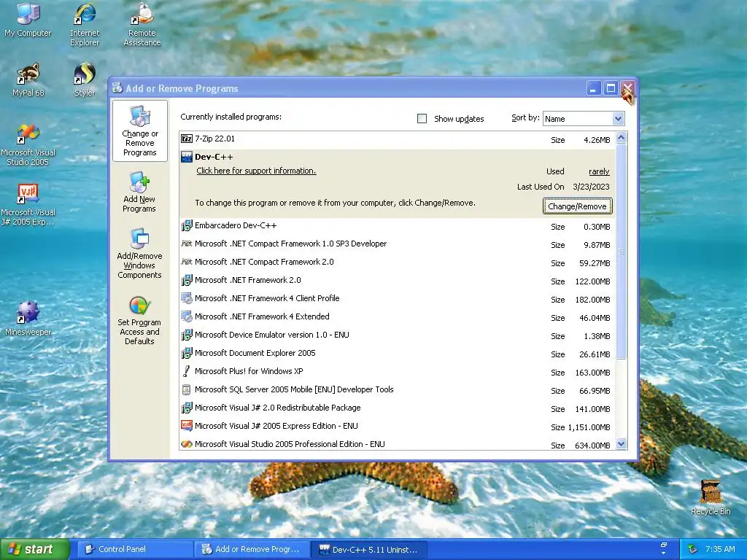Viewport: 747px width, 560px height.
Task: Select the Embarcadero Dev-C++ entry
Action: [398, 226]
